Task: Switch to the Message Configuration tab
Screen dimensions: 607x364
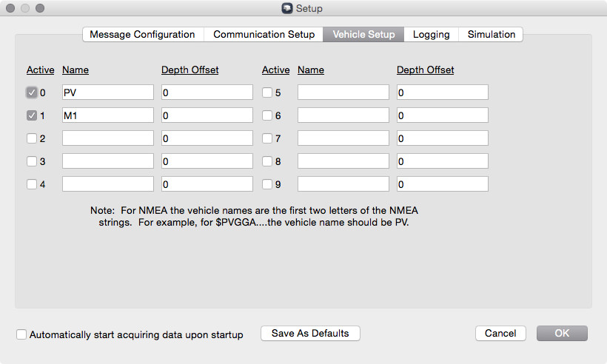Action: 142,34
